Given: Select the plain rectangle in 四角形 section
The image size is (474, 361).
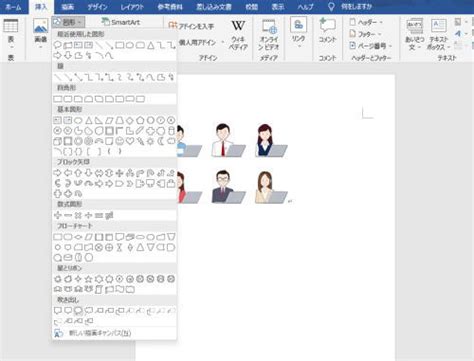Looking at the screenshot, I should coord(57,99).
